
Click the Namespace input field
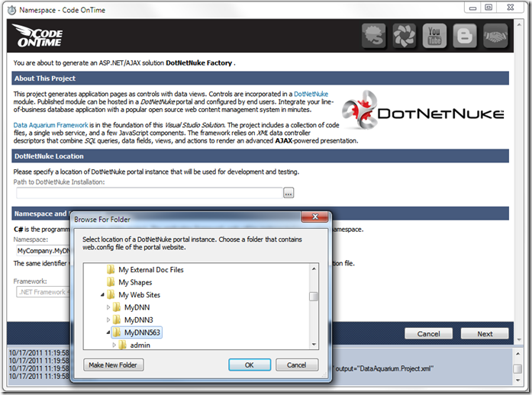tap(43, 251)
